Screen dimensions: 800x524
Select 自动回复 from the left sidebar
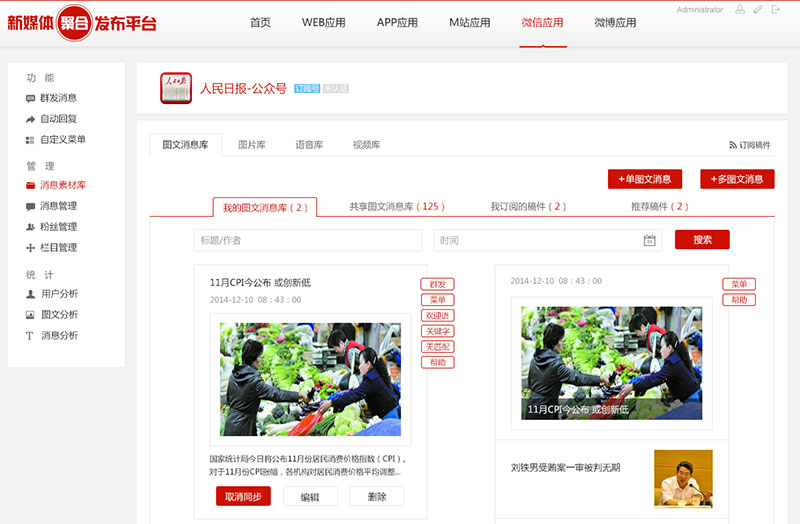58,119
